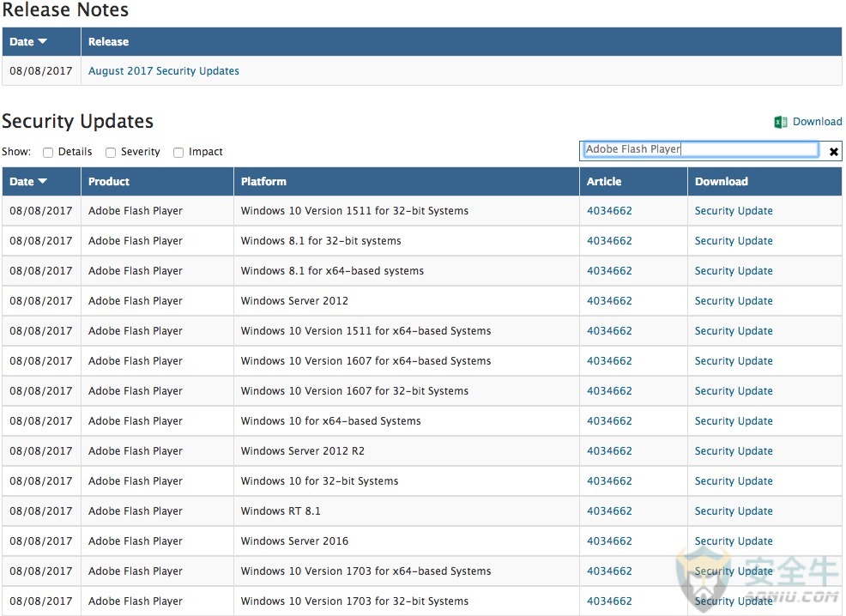Open article 4034662 for Windows 10 1607 32-bit
The height and width of the screenshot is (616, 846).
609,391
